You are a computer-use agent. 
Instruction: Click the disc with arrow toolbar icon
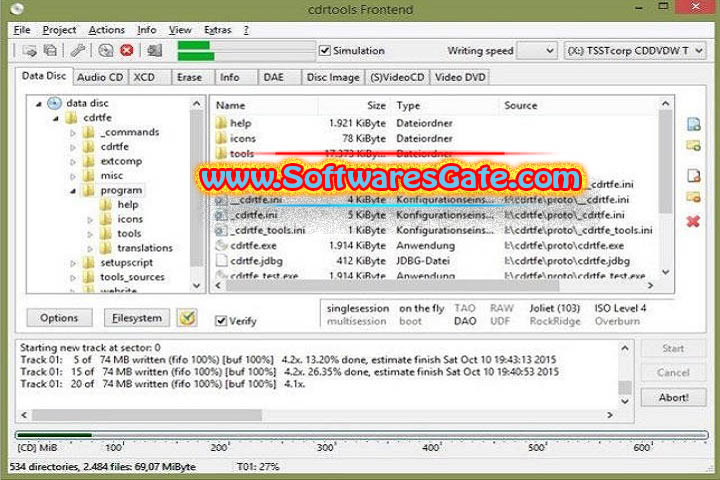(106, 51)
